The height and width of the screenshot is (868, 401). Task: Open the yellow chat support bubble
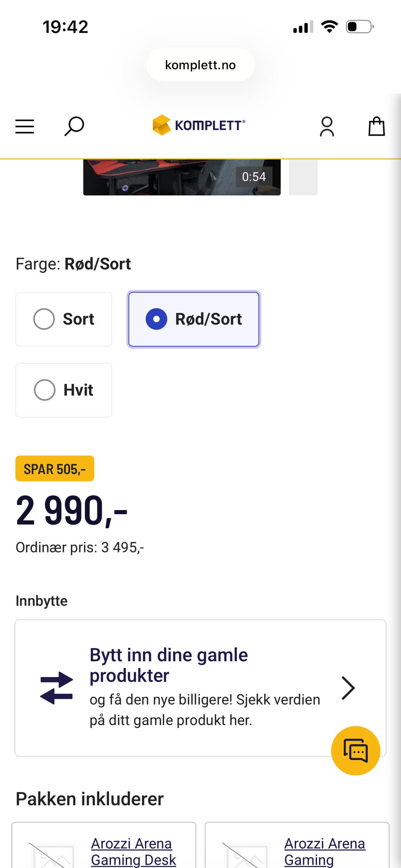pos(355,751)
